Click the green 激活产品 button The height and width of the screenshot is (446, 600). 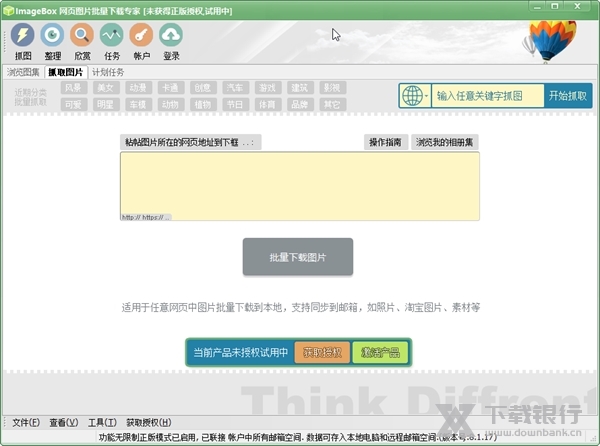(380, 352)
